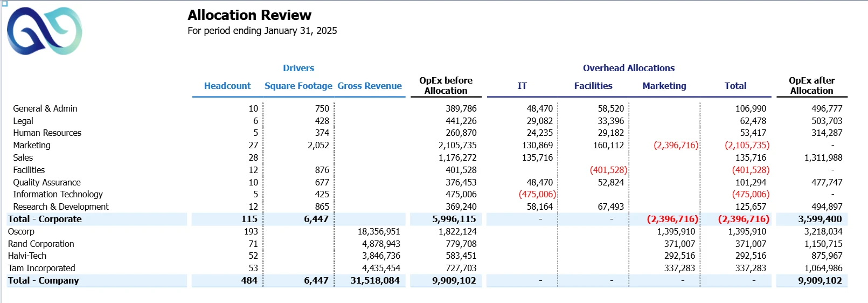Click Human Resources total allocation 53,417
The height and width of the screenshot is (303, 868).
click(753, 133)
